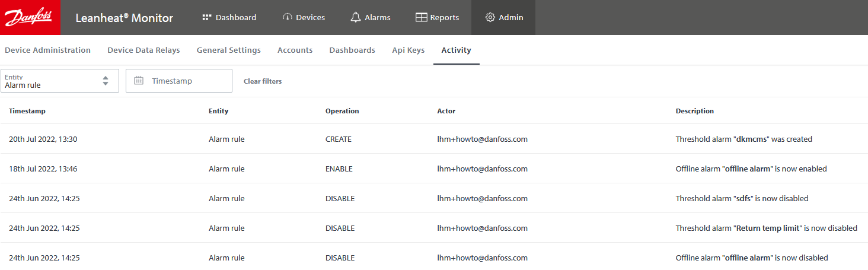Switch to Device Administration tab
The height and width of the screenshot is (270, 868).
pyautogui.click(x=47, y=50)
